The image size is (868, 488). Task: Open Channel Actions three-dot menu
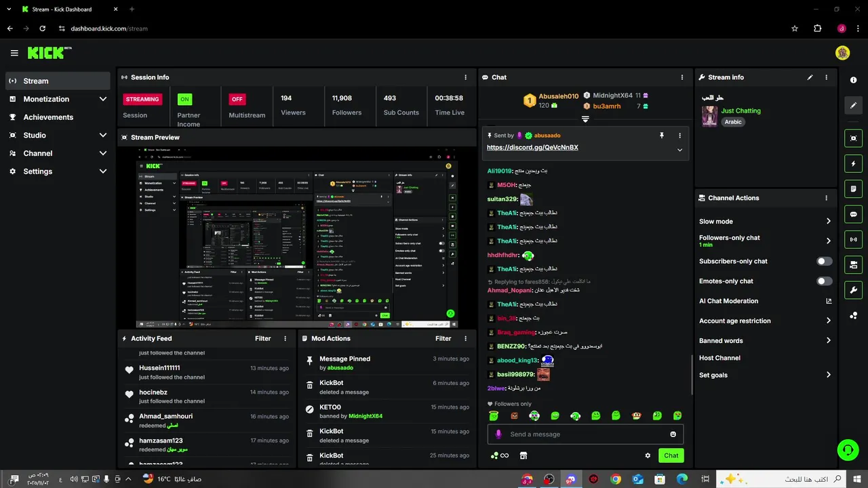point(826,198)
